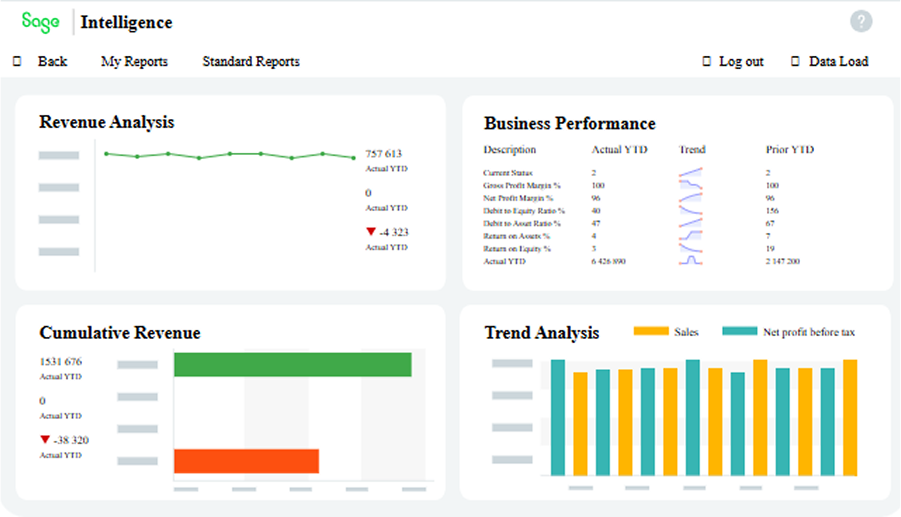The width and height of the screenshot is (901, 517).
Task: Click the orange Sales legend swatch
Action: point(650,332)
